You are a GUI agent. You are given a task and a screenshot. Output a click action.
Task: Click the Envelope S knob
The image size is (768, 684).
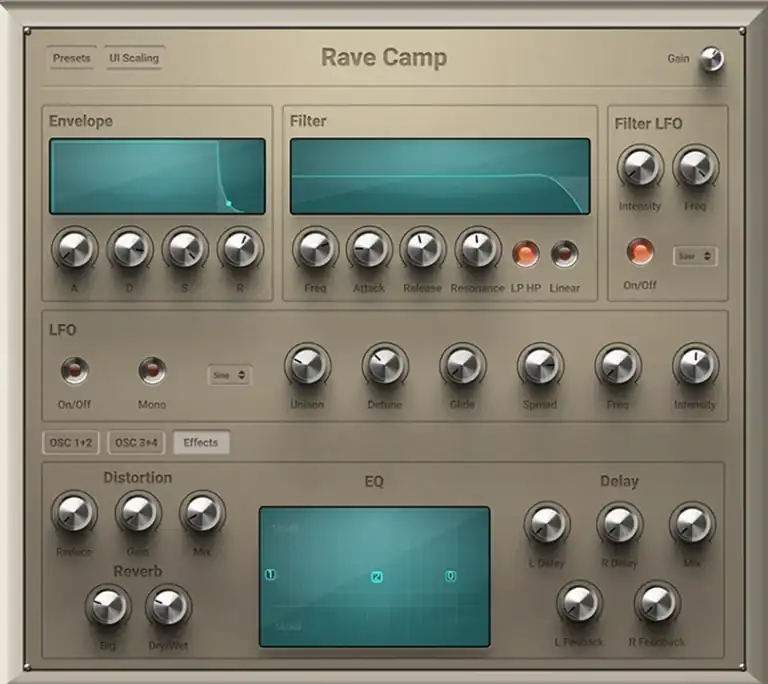pos(185,248)
